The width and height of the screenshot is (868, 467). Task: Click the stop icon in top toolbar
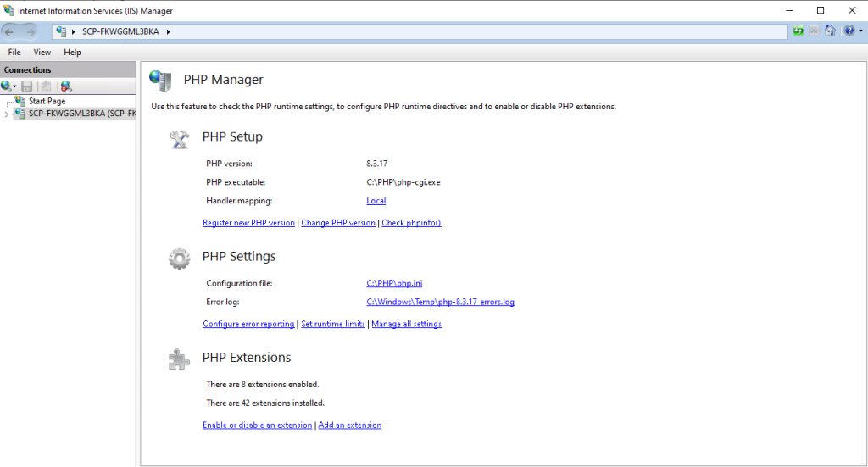[815, 31]
